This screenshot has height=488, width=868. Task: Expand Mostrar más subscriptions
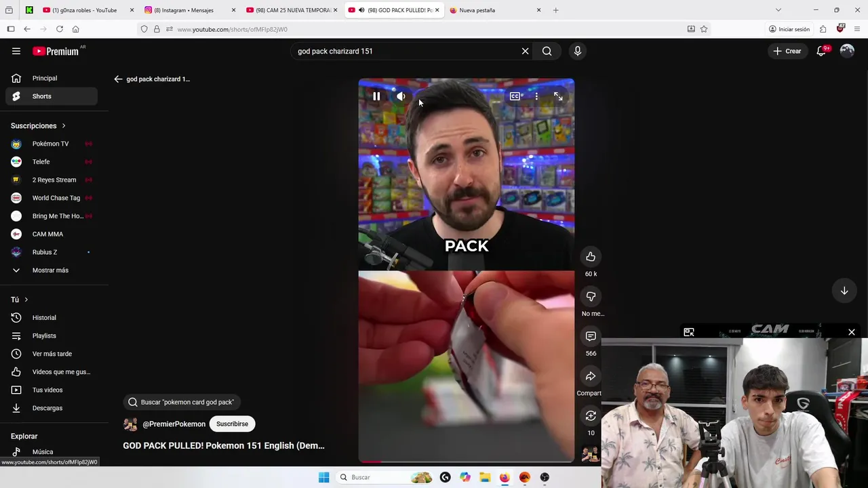click(52, 270)
